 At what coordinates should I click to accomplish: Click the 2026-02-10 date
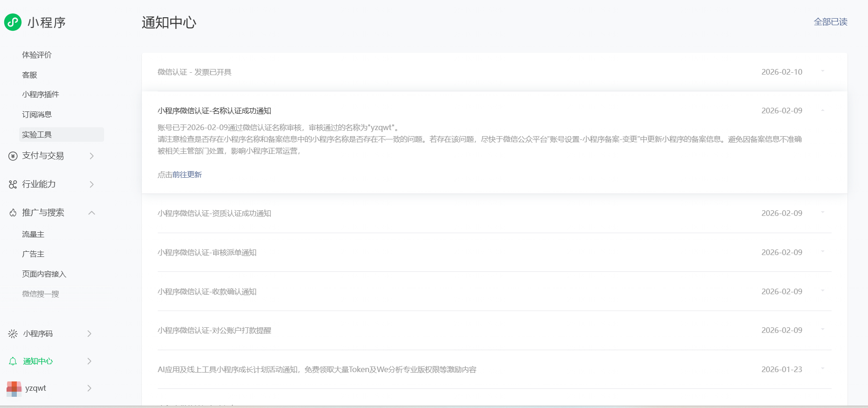[782, 72]
